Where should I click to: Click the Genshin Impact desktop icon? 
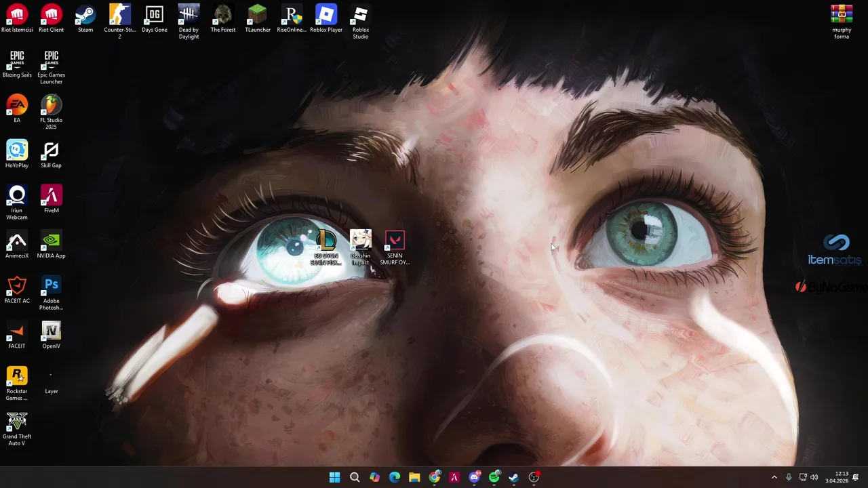(361, 248)
